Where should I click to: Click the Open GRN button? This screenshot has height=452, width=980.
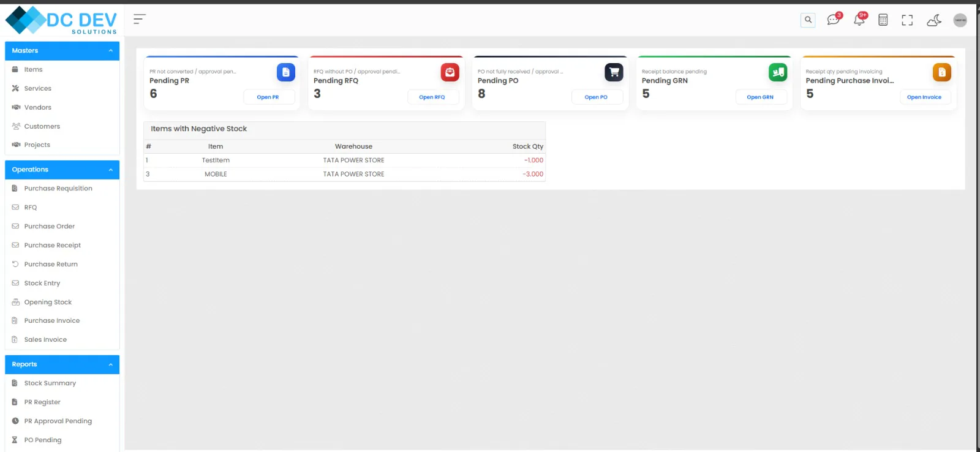point(761,97)
